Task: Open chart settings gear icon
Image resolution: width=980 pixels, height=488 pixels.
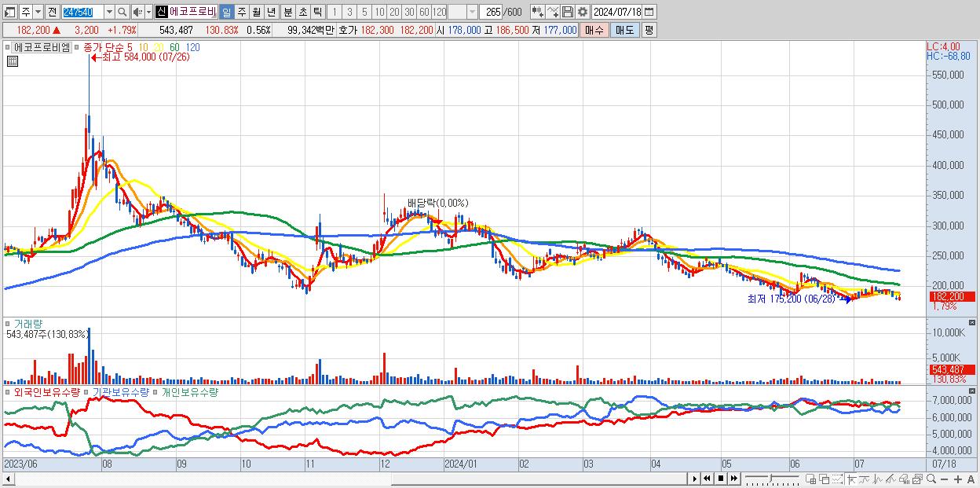Action: point(583,12)
